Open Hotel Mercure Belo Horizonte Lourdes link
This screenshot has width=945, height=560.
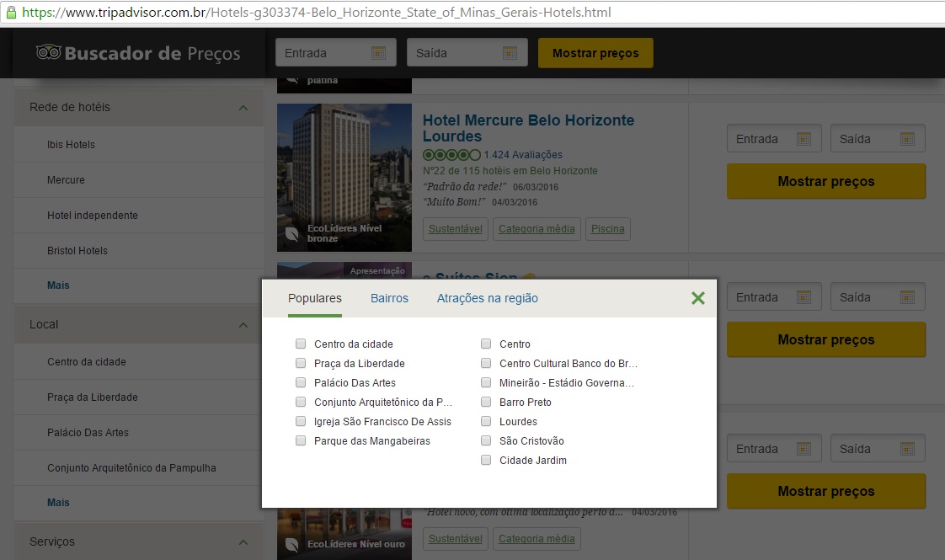point(528,128)
